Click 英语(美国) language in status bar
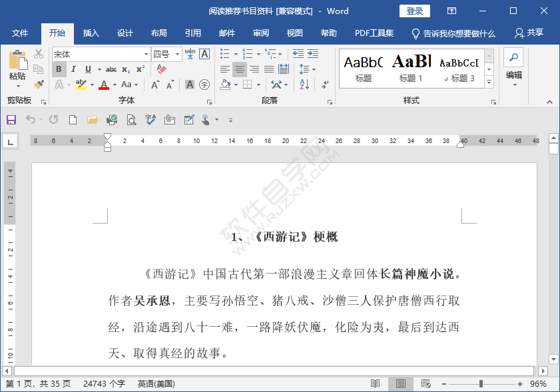 156,384
